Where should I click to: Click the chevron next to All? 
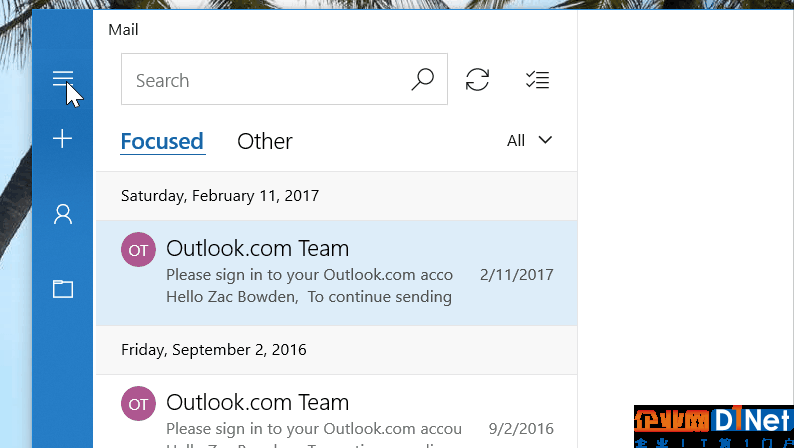(545, 140)
